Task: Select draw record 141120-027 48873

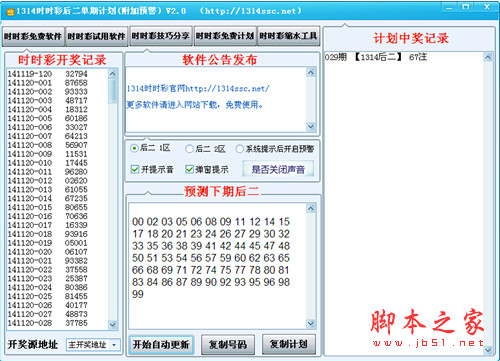Action: pyautogui.click(x=48, y=314)
